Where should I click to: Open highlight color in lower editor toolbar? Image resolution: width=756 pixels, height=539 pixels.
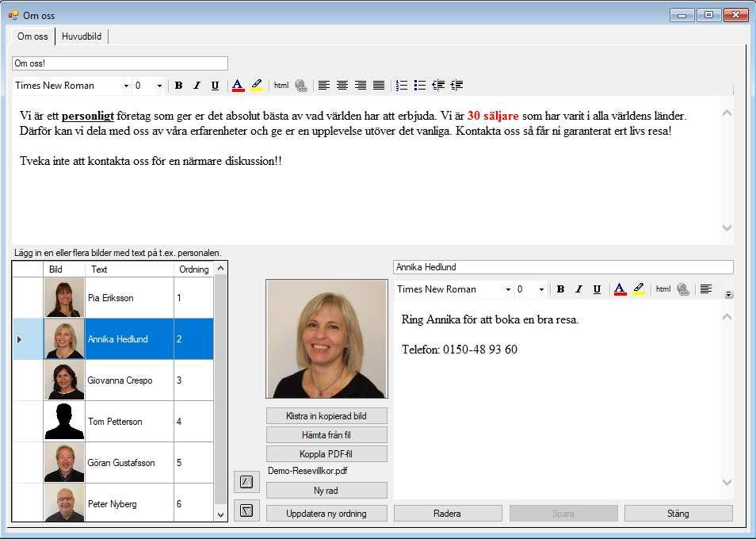click(x=639, y=289)
